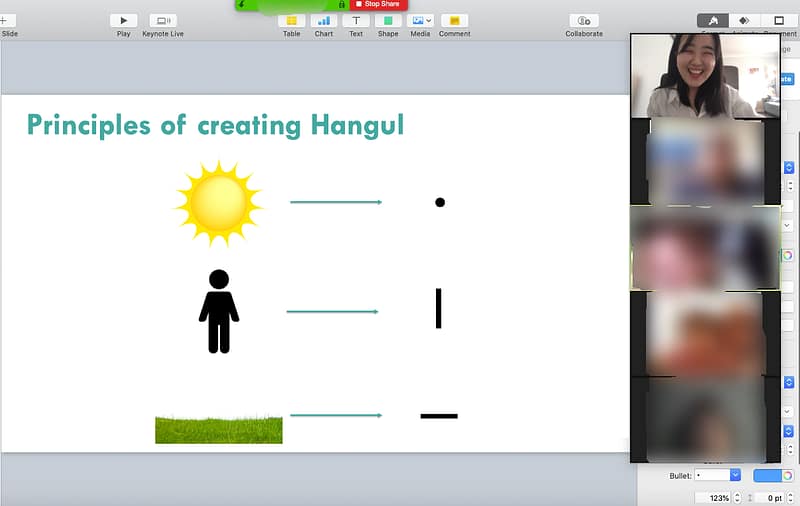Click the Play slideshow button
Viewport: 800px width, 506px height.
123,21
